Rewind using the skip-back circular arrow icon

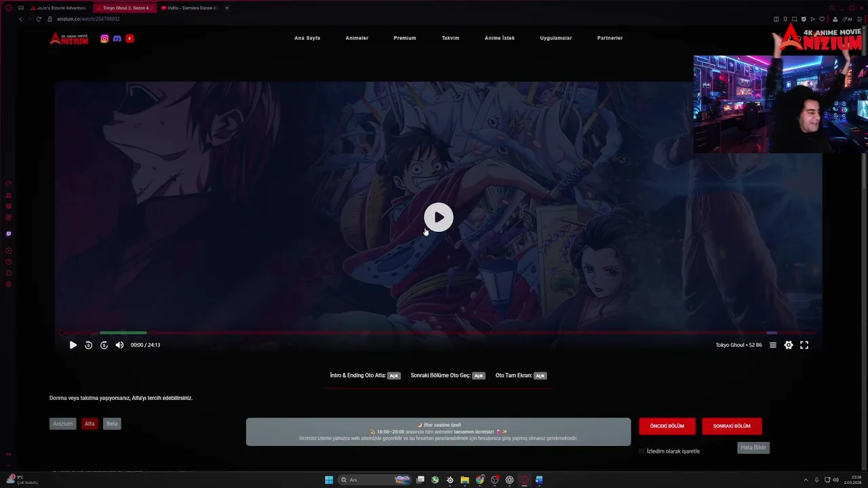click(x=88, y=345)
